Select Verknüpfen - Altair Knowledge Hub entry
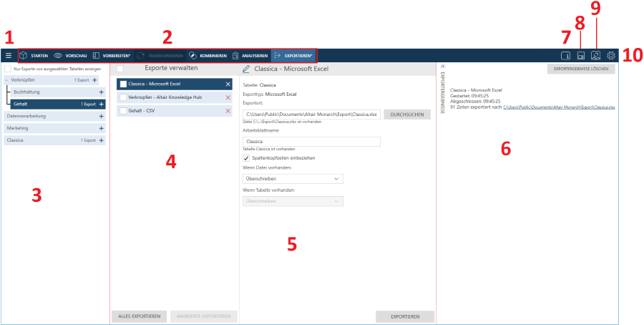 [x=175, y=97]
